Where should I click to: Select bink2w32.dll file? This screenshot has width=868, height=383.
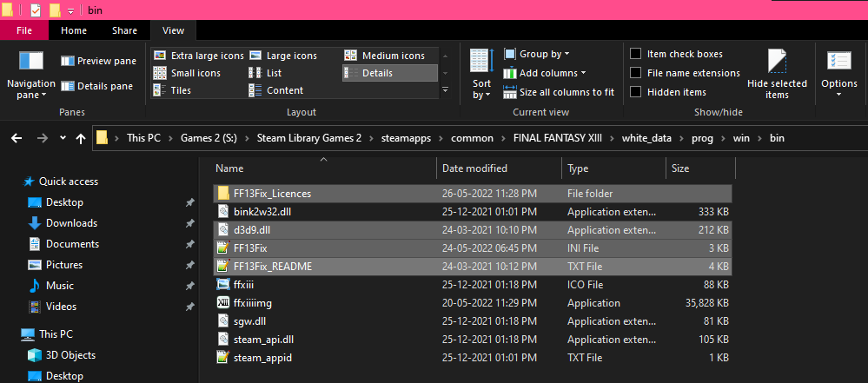click(x=472, y=212)
